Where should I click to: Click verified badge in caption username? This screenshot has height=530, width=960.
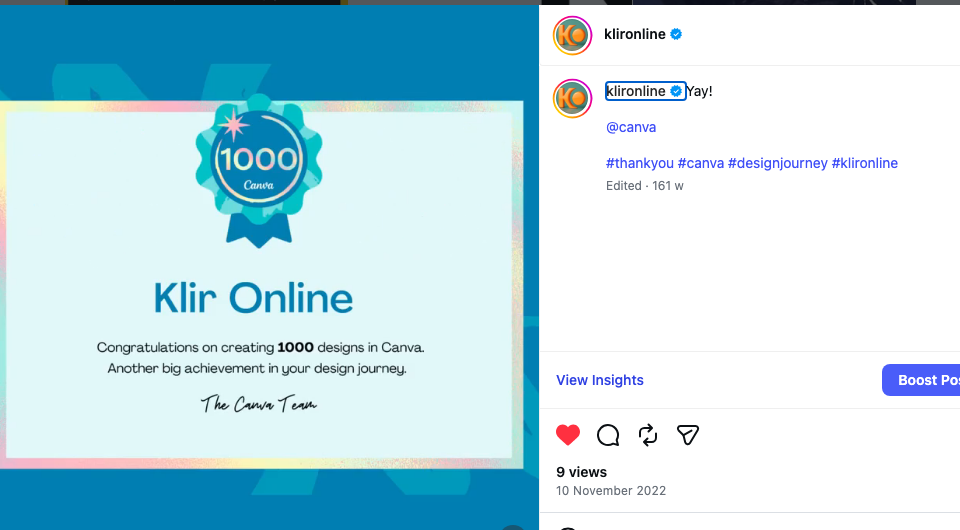click(676, 91)
